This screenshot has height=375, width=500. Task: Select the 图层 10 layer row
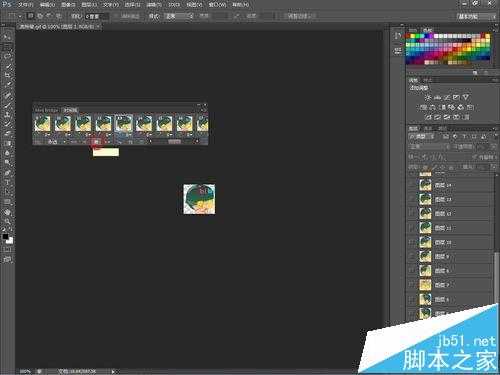pyautogui.click(x=450, y=242)
